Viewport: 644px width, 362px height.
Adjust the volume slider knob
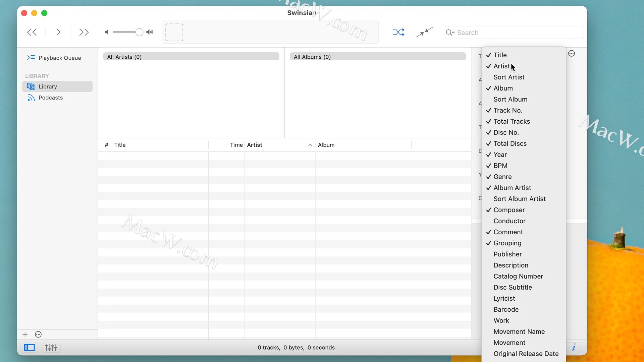tap(139, 32)
